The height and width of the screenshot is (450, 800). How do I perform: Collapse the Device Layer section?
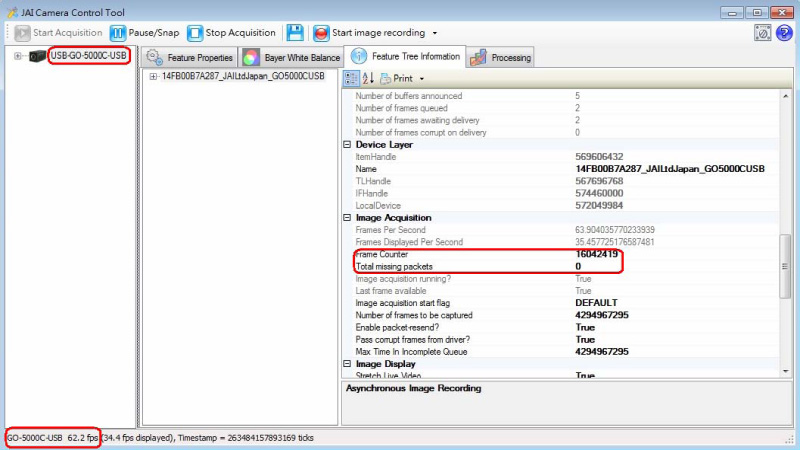click(x=347, y=145)
